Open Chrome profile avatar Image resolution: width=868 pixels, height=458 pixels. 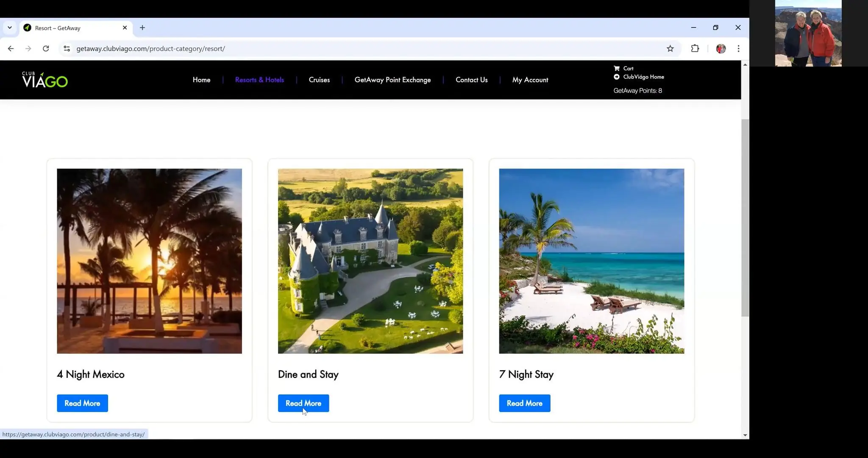pos(721,49)
